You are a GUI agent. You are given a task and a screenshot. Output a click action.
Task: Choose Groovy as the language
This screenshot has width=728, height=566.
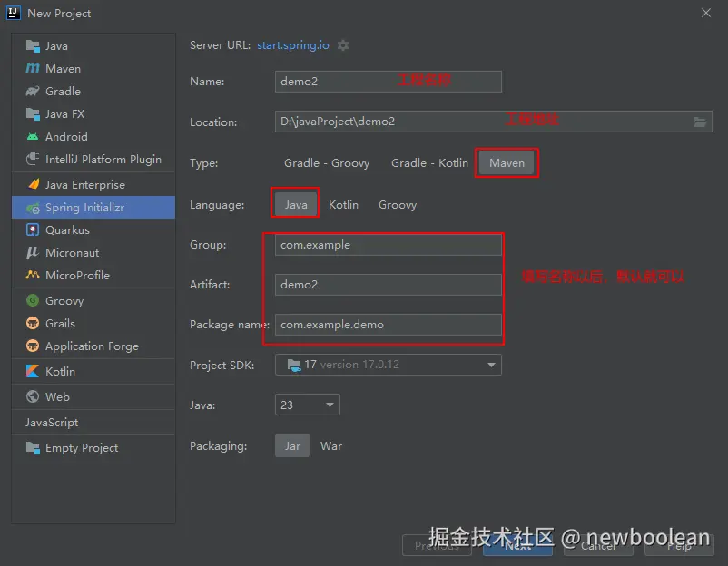click(398, 205)
